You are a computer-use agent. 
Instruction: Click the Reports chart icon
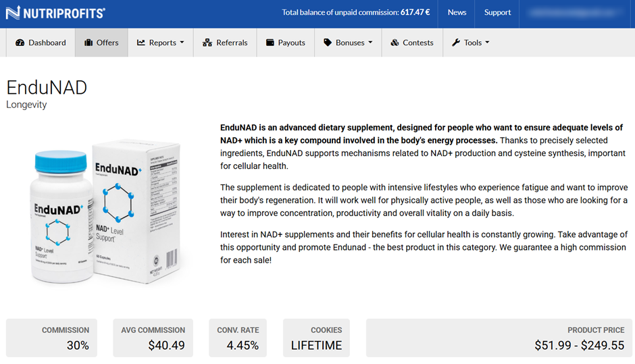point(141,43)
